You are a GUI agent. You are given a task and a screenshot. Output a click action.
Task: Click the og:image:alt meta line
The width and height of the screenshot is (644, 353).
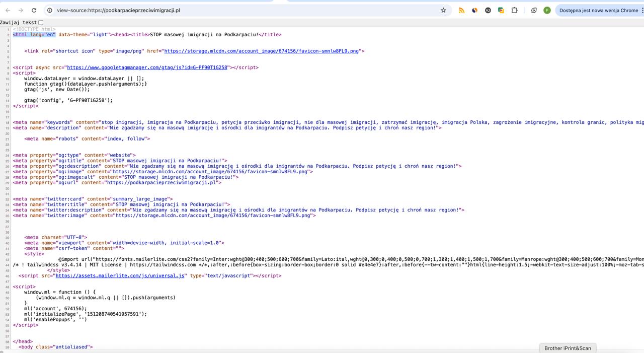pyautogui.click(x=126, y=177)
